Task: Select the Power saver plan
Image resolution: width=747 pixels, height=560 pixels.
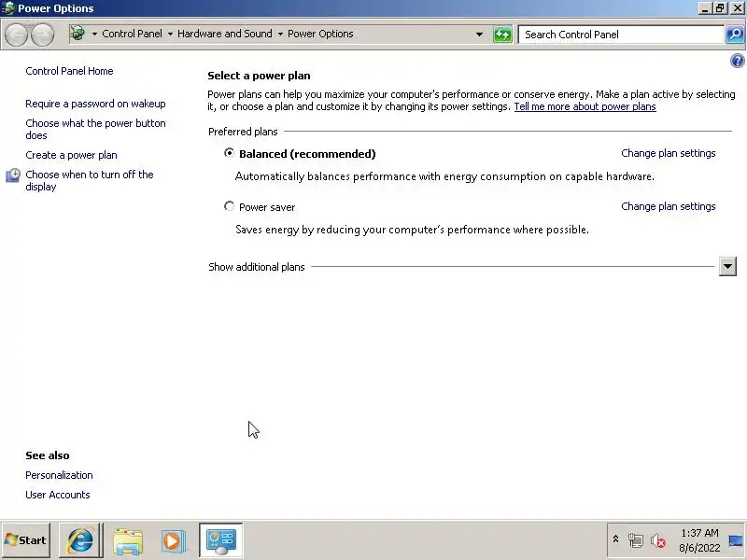Action: click(229, 206)
